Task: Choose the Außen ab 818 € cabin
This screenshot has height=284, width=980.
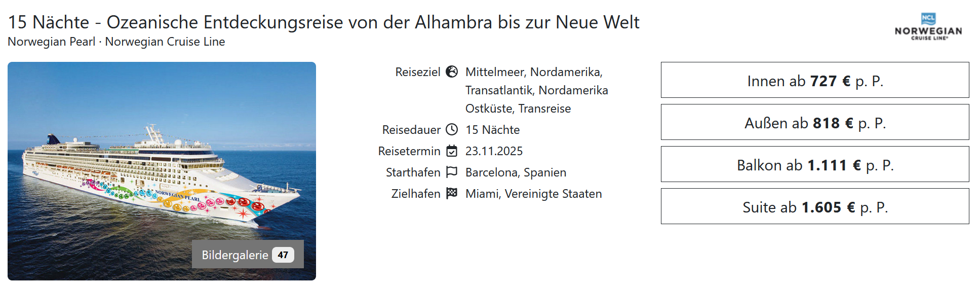Action: (x=814, y=122)
